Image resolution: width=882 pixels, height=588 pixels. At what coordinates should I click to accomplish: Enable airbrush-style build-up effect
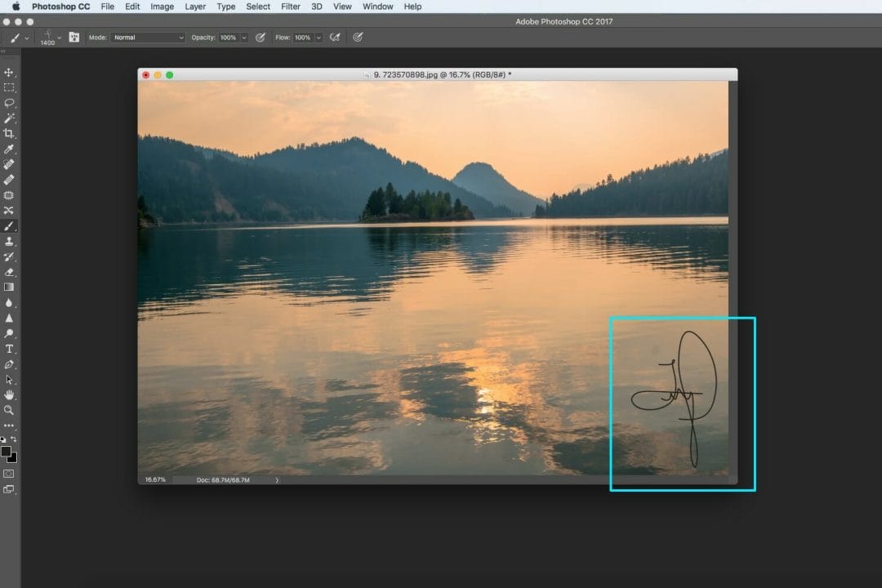pos(335,38)
